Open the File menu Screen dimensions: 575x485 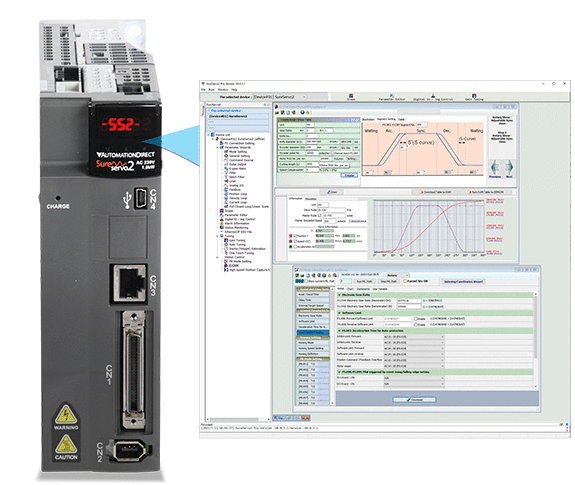(x=203, y=89)
